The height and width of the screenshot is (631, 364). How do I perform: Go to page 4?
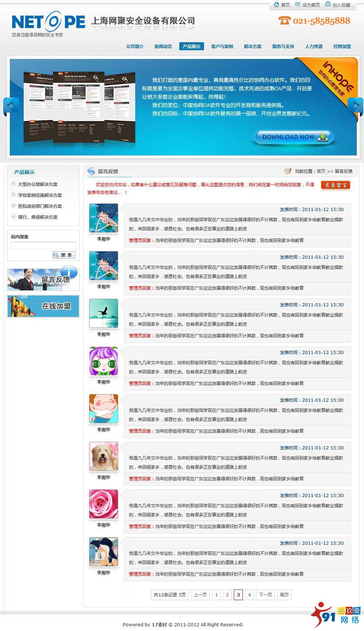[x=249, y=595]
